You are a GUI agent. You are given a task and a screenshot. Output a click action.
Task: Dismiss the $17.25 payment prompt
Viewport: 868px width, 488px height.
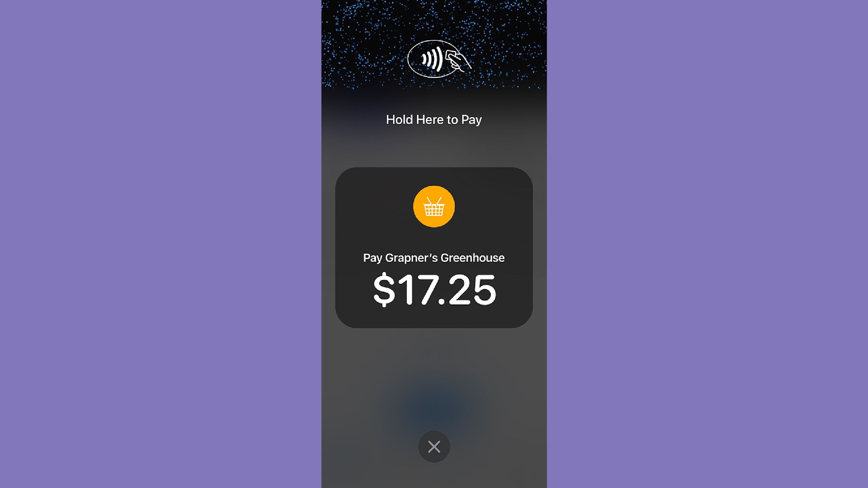[433, 446]
